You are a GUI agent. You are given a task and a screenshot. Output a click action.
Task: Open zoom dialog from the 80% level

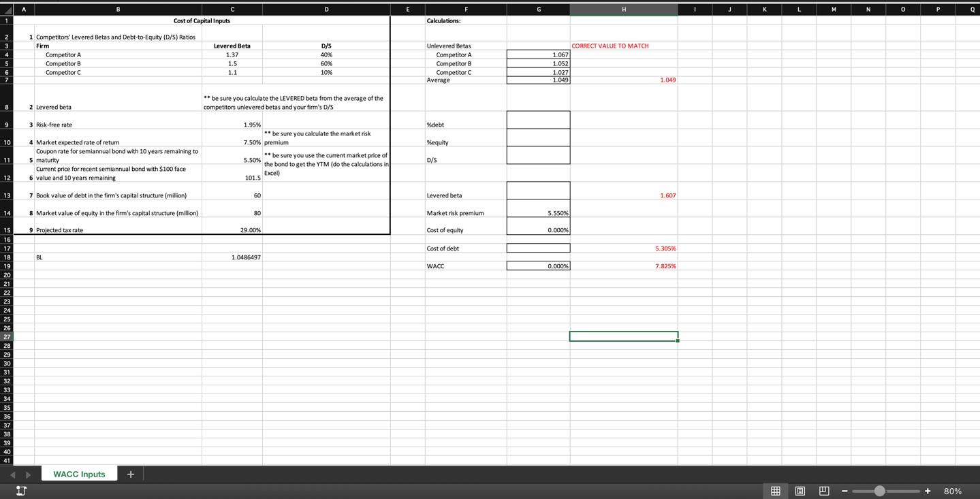click(953, 491)
